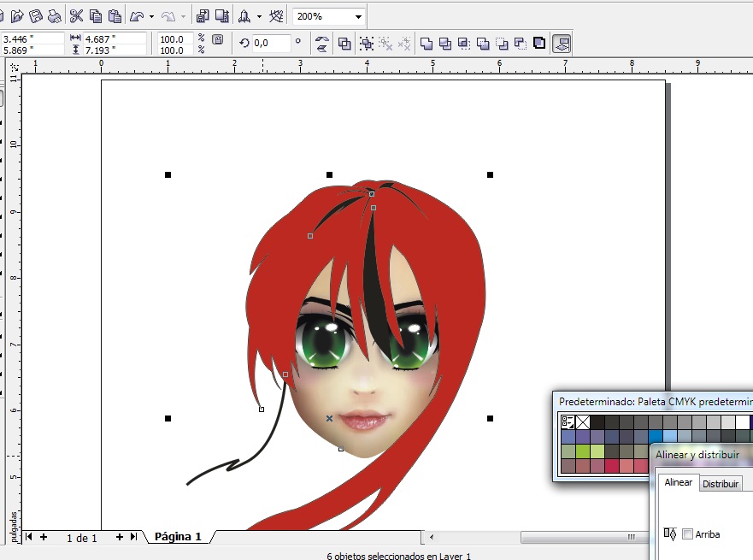This screenshot has width=753, height=560.
Task: Expand the application launcher dropdown arrow
Action: pos(259,17)
